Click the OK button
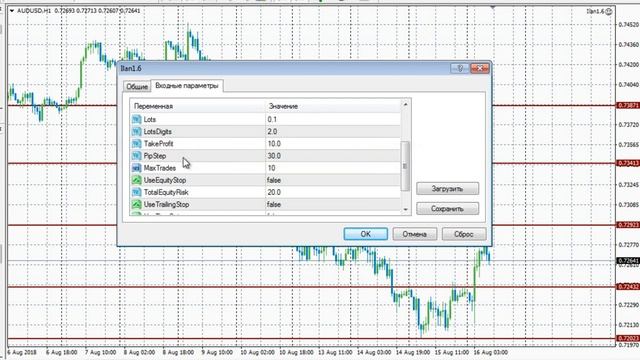The height and width of the screenshot is (360, 640). click(366, 234)
